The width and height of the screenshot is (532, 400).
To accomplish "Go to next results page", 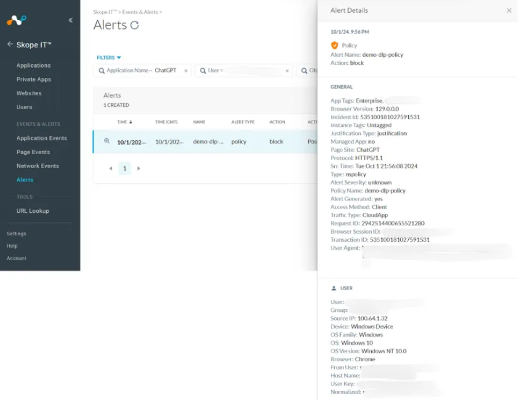I will [x=139, y=169].
